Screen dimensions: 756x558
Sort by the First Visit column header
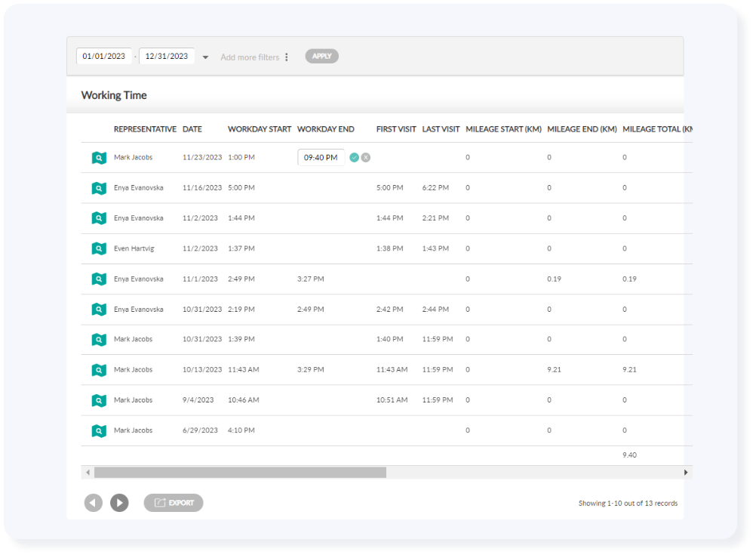click(396, 129)
